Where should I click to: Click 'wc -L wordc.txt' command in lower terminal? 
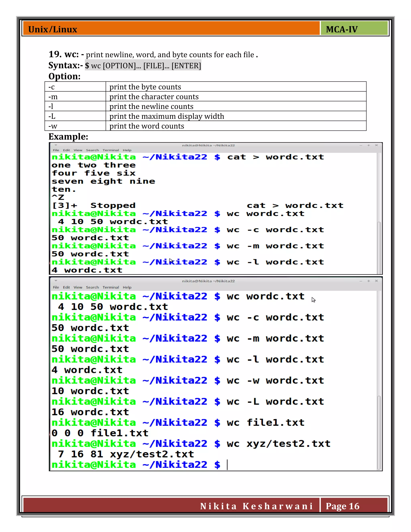pyautogui.click(x=275, y=402)
